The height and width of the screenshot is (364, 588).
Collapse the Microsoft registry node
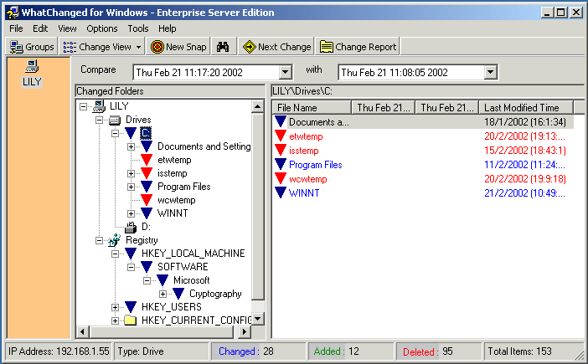pyautogui.click(x=147, y=280)
